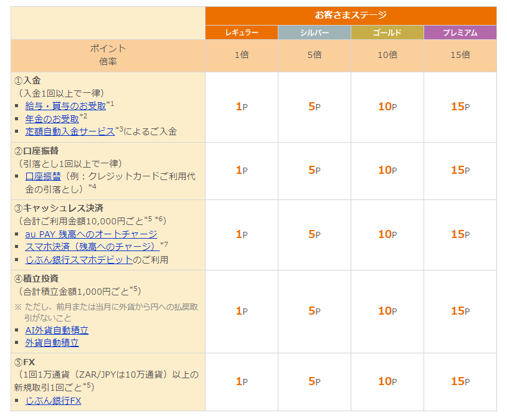Open the じぶん銀行FX link
This screenshot has width=507, height=420.
pos(53,401)
